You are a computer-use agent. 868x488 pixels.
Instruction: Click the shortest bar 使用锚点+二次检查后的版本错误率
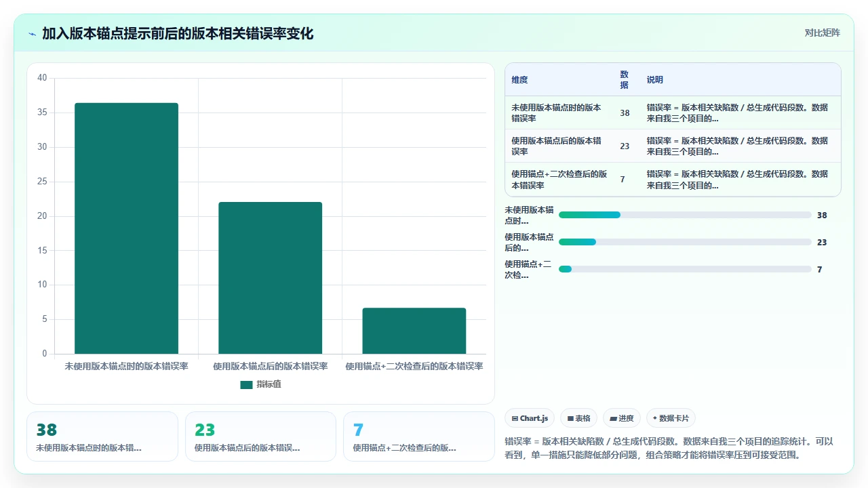coord(414,331)
